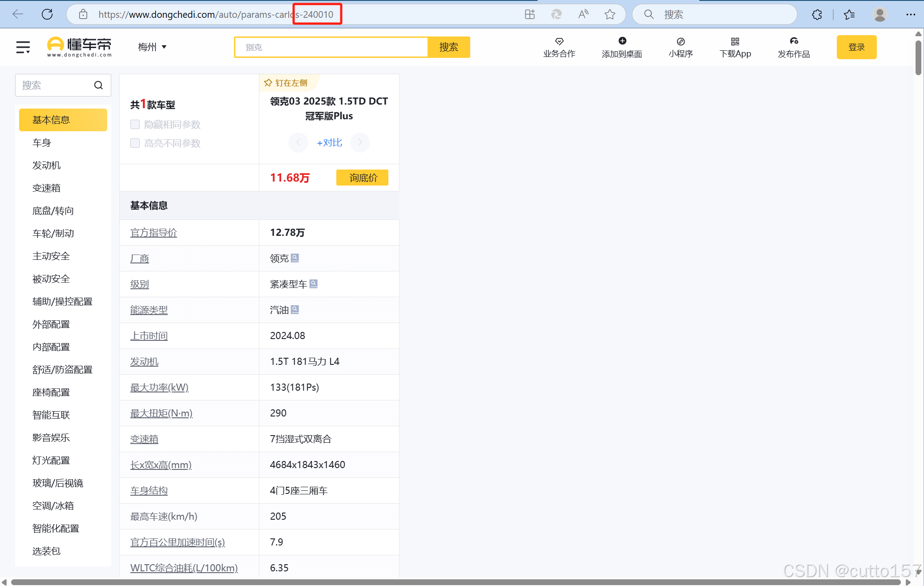Click the favorite star icon in the address bar

point(610,14)
